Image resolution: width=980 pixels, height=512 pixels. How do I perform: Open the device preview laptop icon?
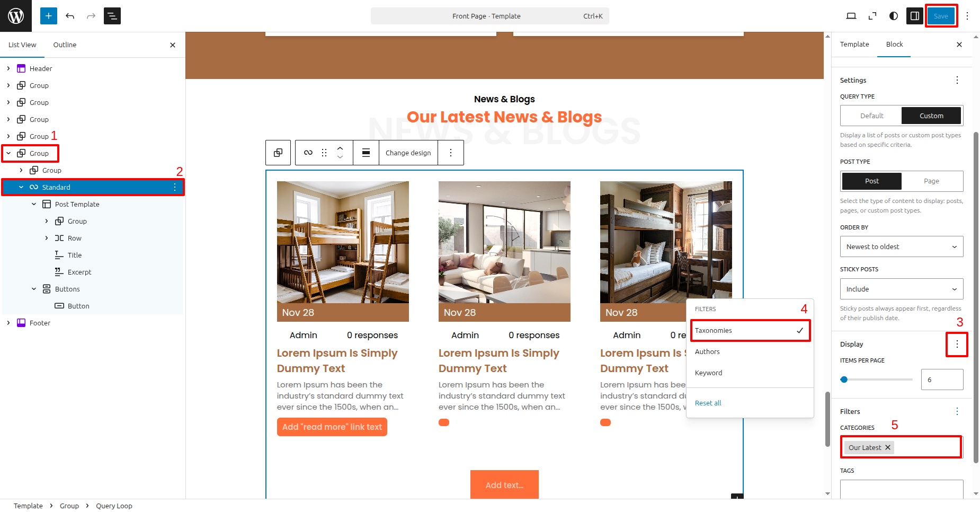tap(851, 16)
